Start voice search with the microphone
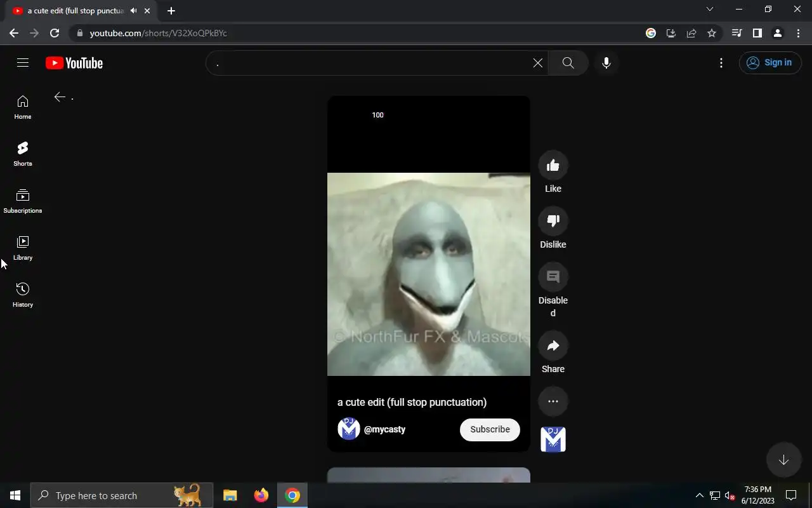Viewport: 812px width, 508px height. click(x=606, y=63)
